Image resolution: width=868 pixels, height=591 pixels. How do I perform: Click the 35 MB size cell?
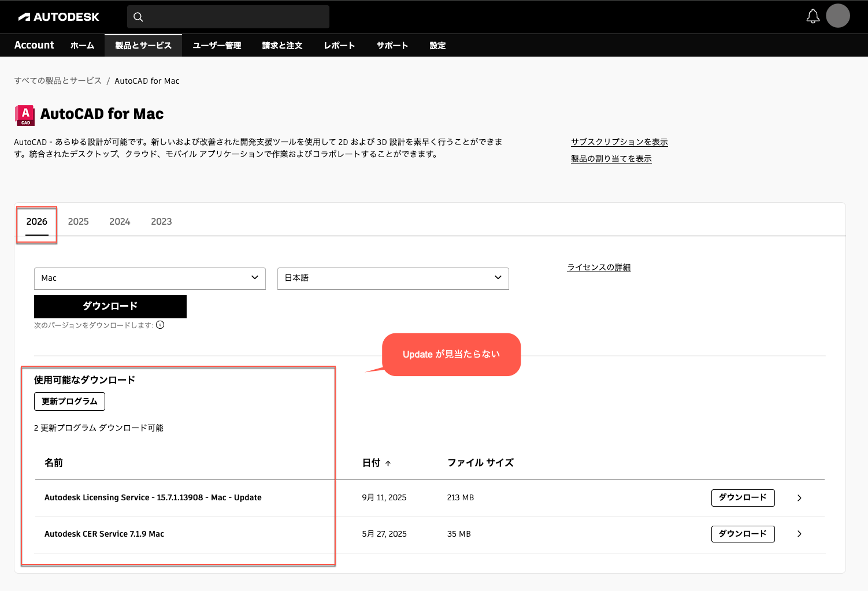click(459, 534)
